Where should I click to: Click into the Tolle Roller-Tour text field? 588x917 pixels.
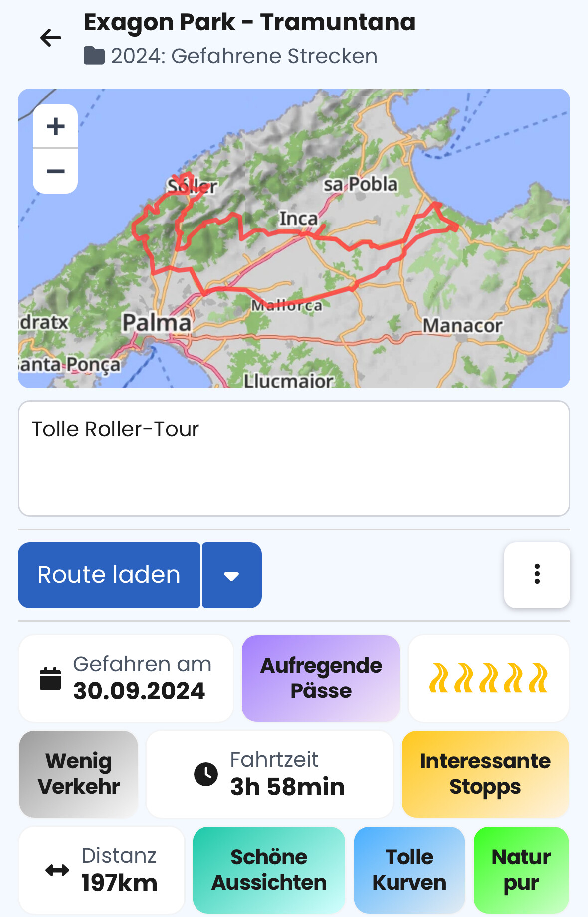294,458
